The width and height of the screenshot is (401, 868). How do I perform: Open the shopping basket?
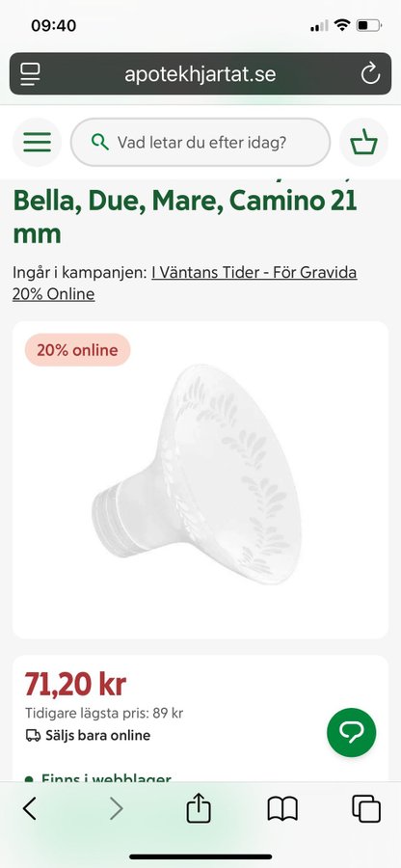tap(363, 143)
